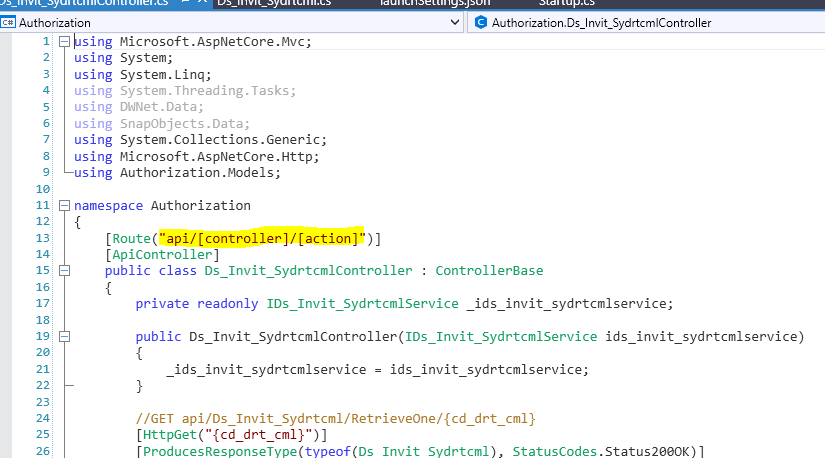
Task: Click the class icon beside Authorization.Ds_Invit_SydrtcmlController
Action: pyautogui.click(x=481, y=22)
